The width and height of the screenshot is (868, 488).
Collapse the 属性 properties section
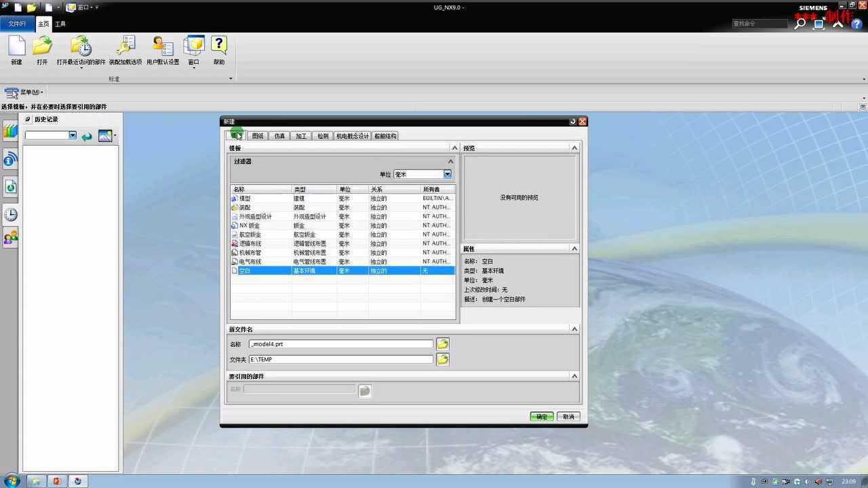pos(574,249)
